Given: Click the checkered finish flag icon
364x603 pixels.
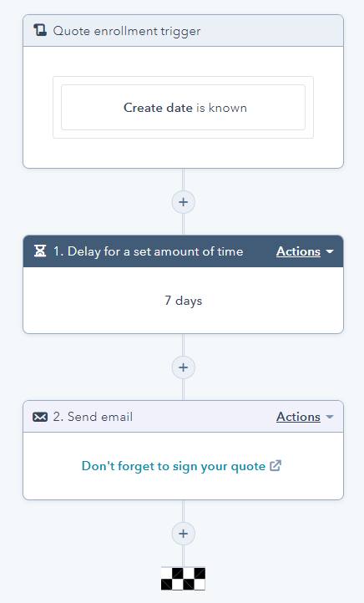Looking at the screenshot, I should pos(184,579).
